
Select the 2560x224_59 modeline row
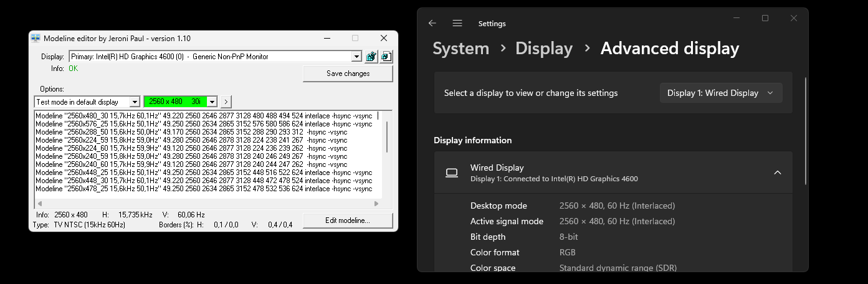pos(191,140)
